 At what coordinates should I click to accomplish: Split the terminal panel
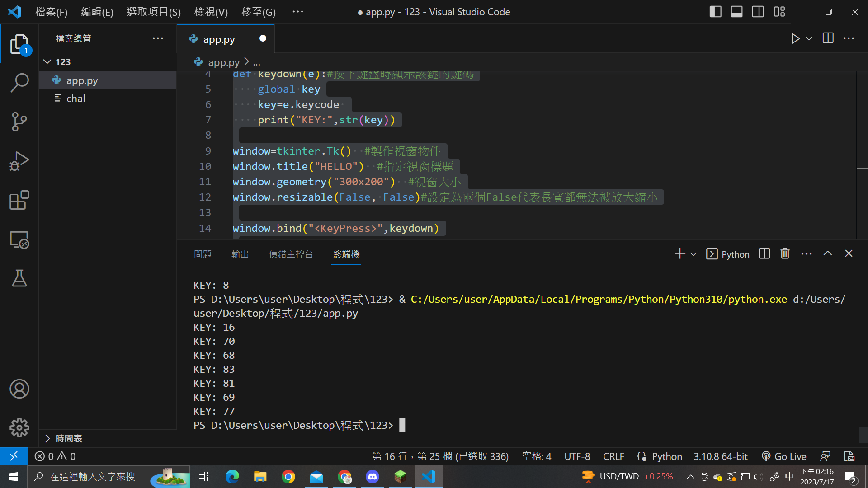click(x=764, y=254)
